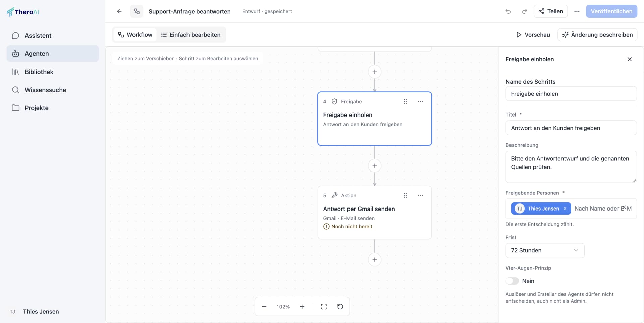This screenshot has height=323, width=644.
Task: Add a step above step 4 Freigabe
Action: tap(375, 72)
